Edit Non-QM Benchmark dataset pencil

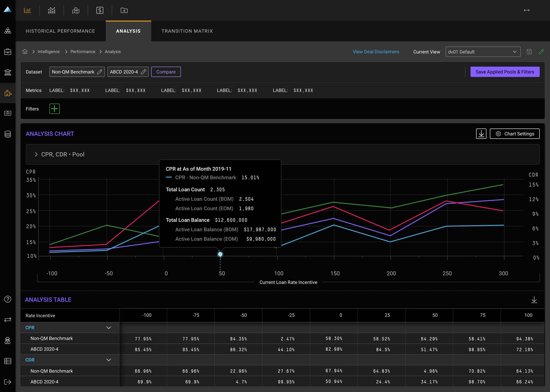point(100,72)
